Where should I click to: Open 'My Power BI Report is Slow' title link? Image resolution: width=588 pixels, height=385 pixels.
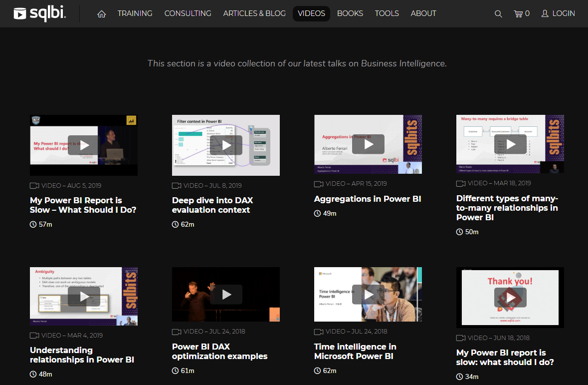click(x=83, y=205)
